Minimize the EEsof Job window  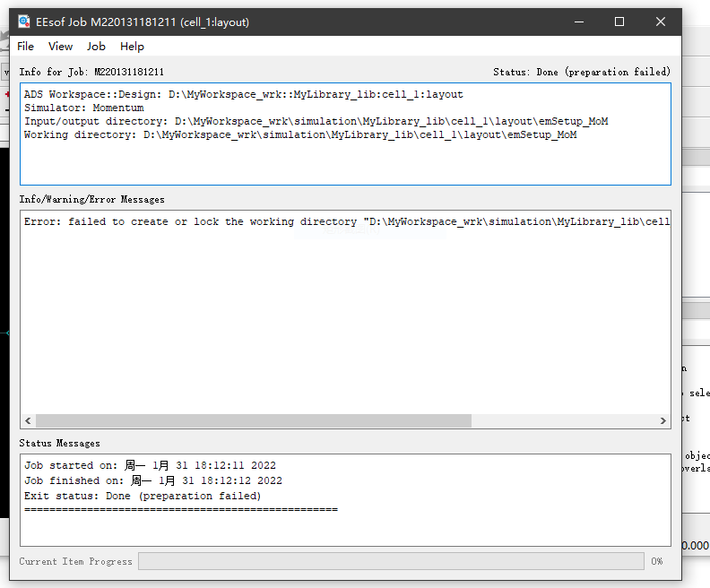[579, 22]
